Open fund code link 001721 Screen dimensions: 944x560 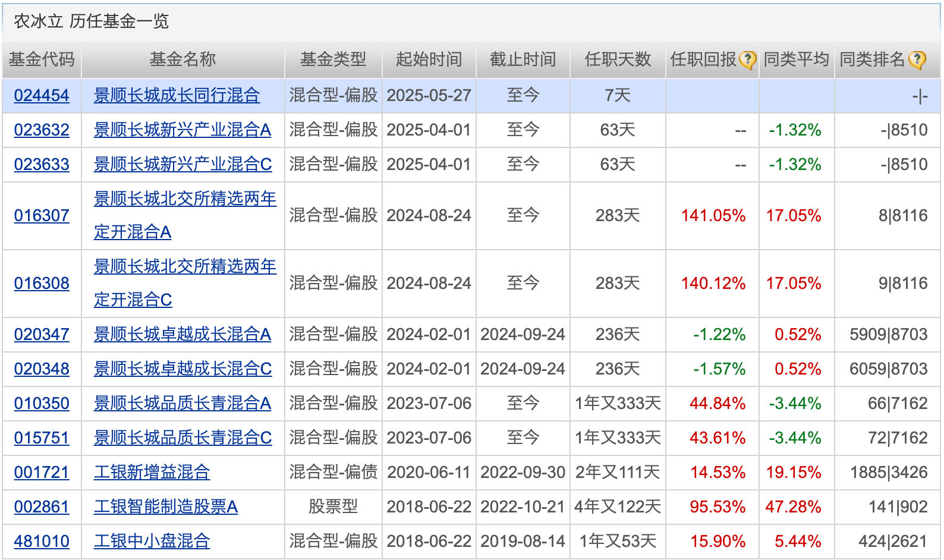42,473
